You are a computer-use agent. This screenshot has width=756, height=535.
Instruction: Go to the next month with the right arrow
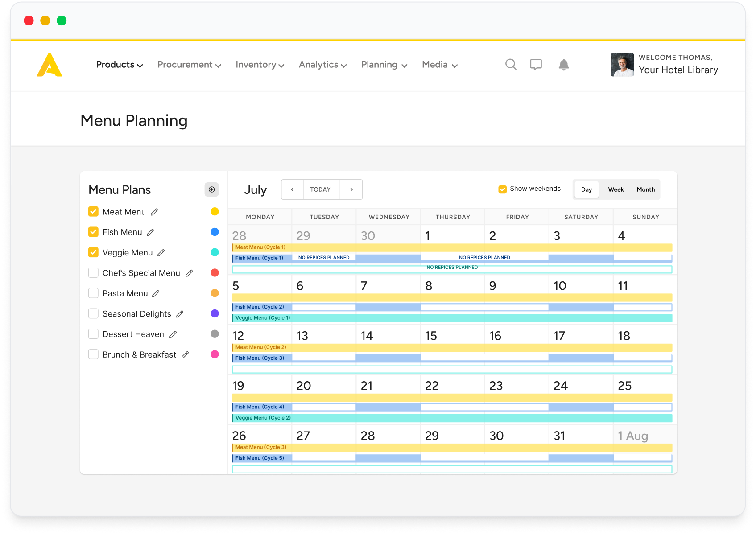pyautogui.click(x=351, y=189)
